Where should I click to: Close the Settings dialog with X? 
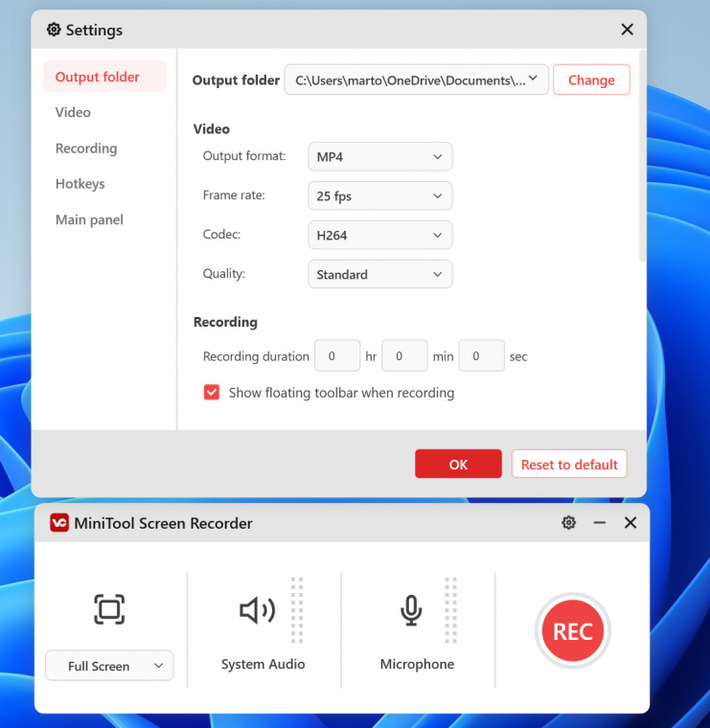point(628,30)
